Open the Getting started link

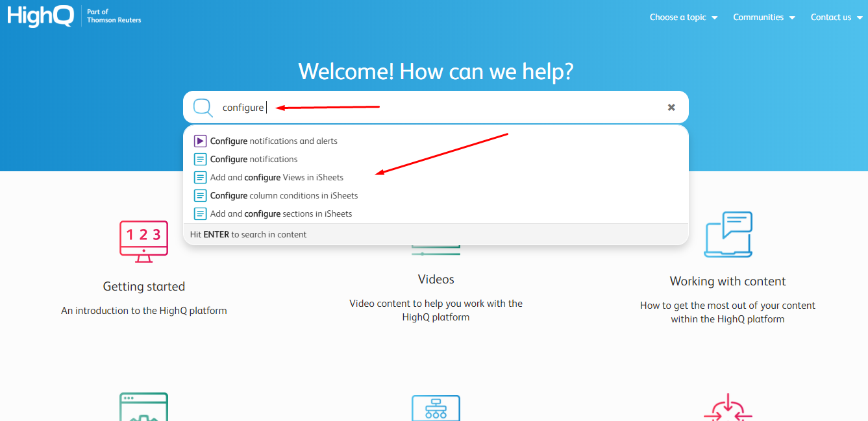[x=143, y=287]
